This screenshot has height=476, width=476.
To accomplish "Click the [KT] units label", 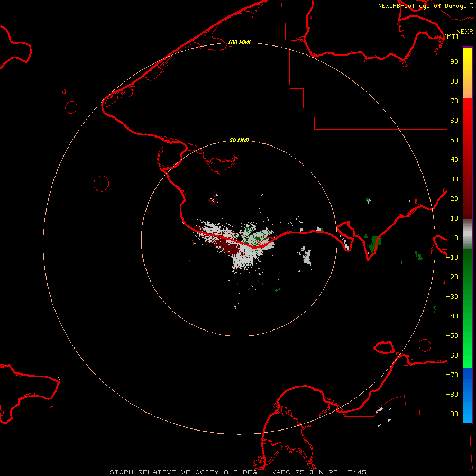I will click(x=452, y=36).
